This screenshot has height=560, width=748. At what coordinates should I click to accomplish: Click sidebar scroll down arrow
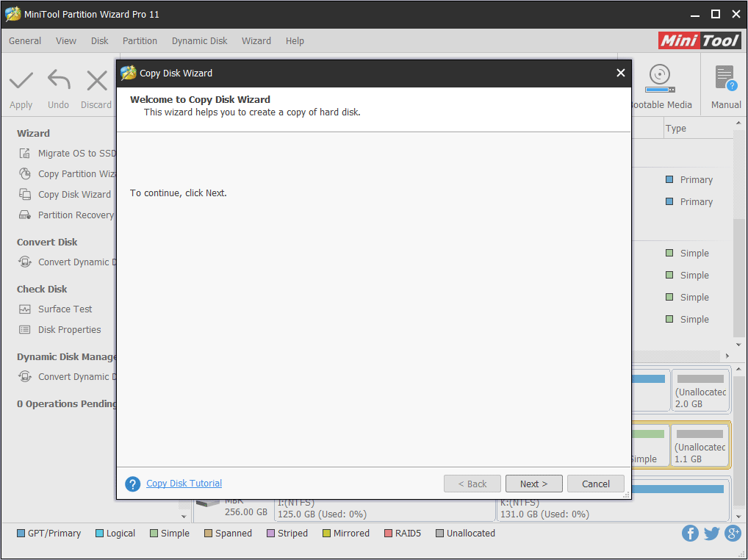point(184,516)
